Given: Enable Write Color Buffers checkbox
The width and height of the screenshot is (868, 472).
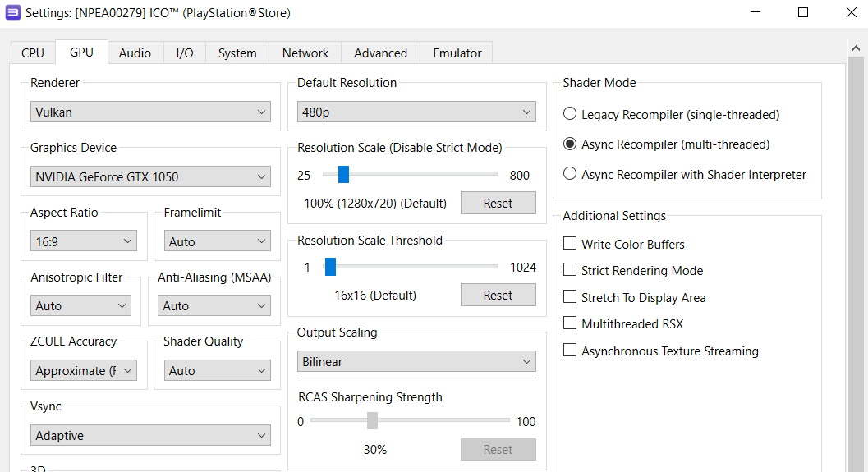Looking at the screenshot, I should coord(570,244).
